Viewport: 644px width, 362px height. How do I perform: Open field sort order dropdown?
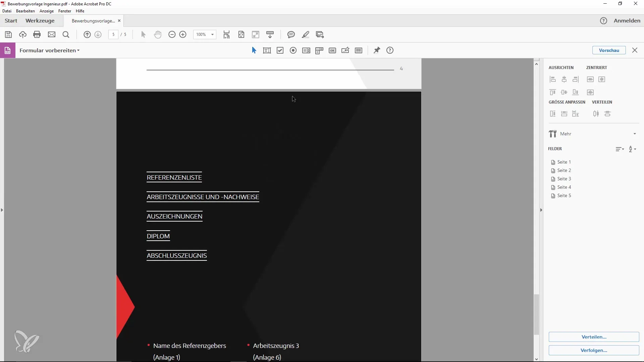point(620,149)
